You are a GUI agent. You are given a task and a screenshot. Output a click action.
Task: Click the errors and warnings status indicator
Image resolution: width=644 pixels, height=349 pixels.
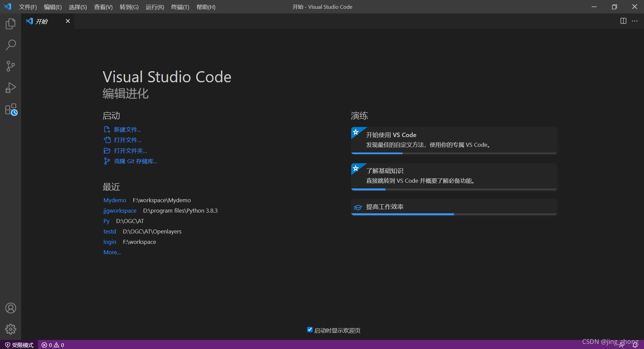pyautogui.click(x=53, y=345)
